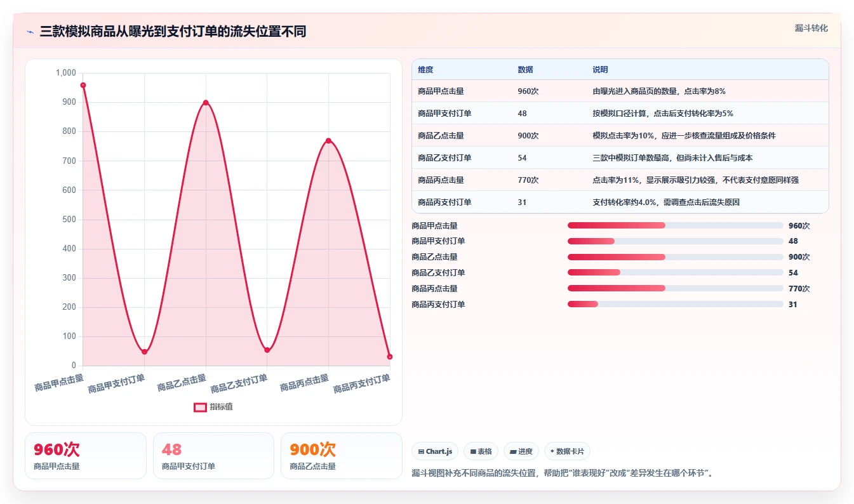The height and width of the screenshot is (504, 854).
Task: Click table cell 商品丙支付订单
Action: tap(444, 202)
